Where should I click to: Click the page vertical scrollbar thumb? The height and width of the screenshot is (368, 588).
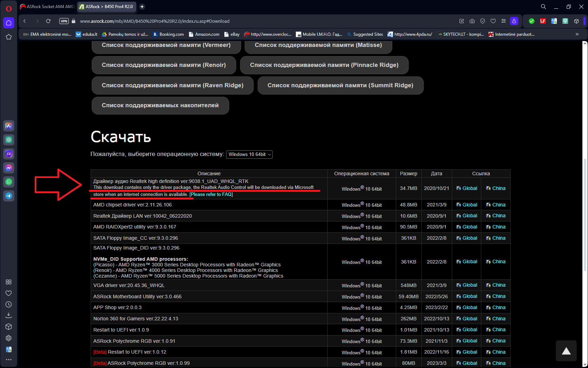coord(585,215)
